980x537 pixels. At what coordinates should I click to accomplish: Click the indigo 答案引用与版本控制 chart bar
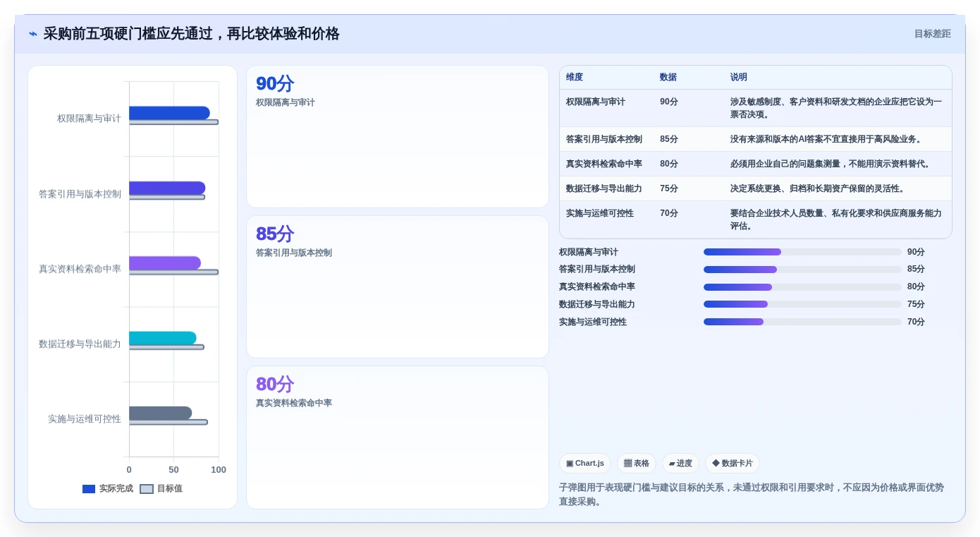[167, 188]
